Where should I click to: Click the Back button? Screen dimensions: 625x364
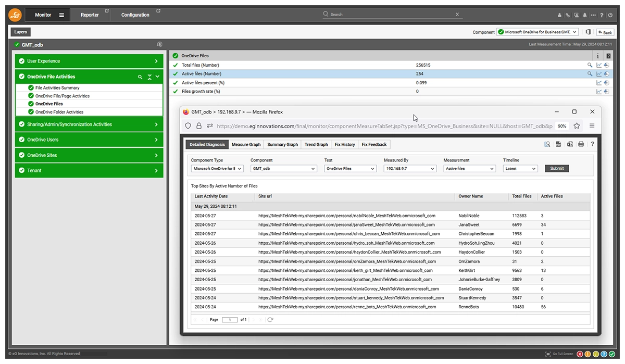605,32
